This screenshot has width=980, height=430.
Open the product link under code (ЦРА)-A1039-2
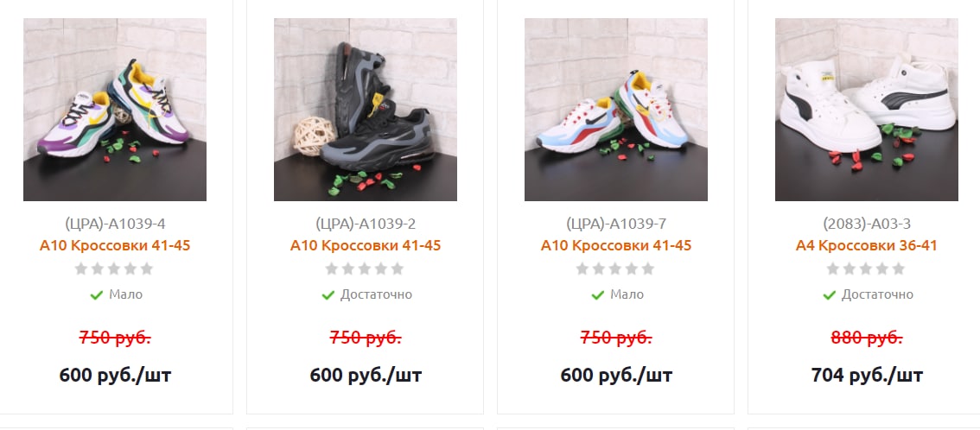[x=366, y=245]
